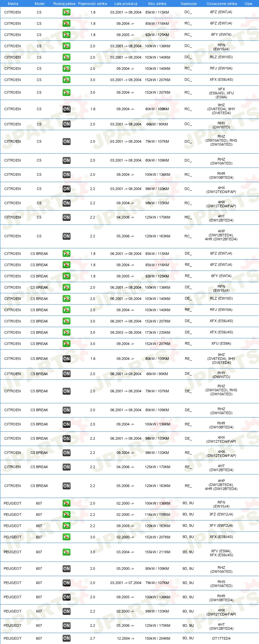Click the Model column header

39,4
